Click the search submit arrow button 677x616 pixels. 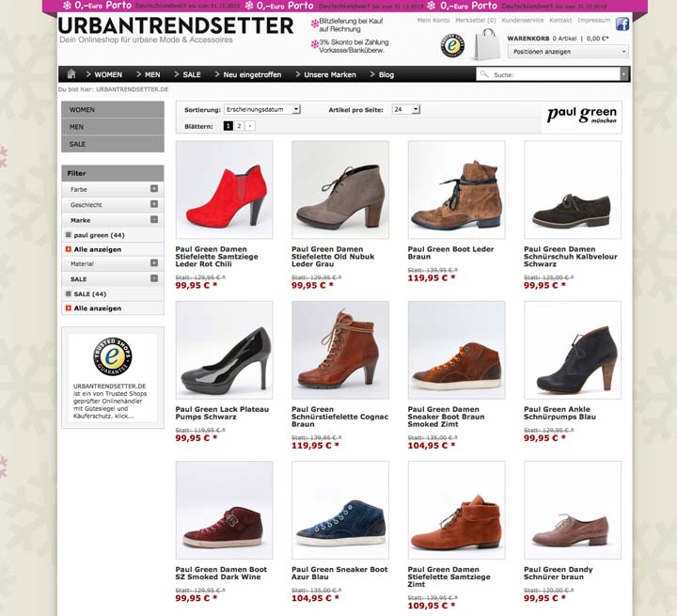[x=623, y=74]
